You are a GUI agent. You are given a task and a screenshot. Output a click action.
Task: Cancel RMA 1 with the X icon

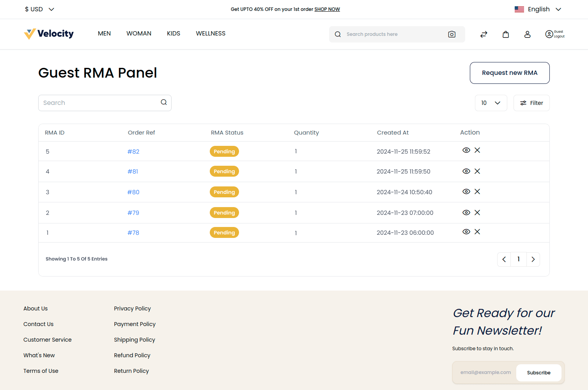(477, 232)
